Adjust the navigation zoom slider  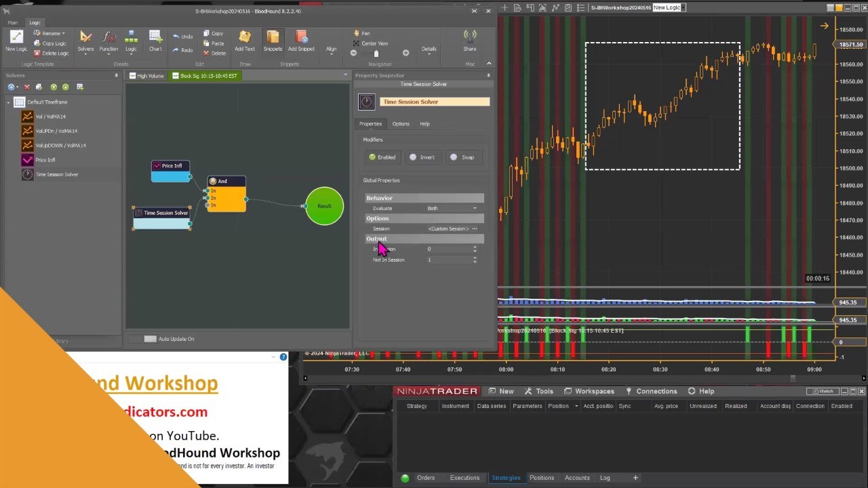point(376,53)
